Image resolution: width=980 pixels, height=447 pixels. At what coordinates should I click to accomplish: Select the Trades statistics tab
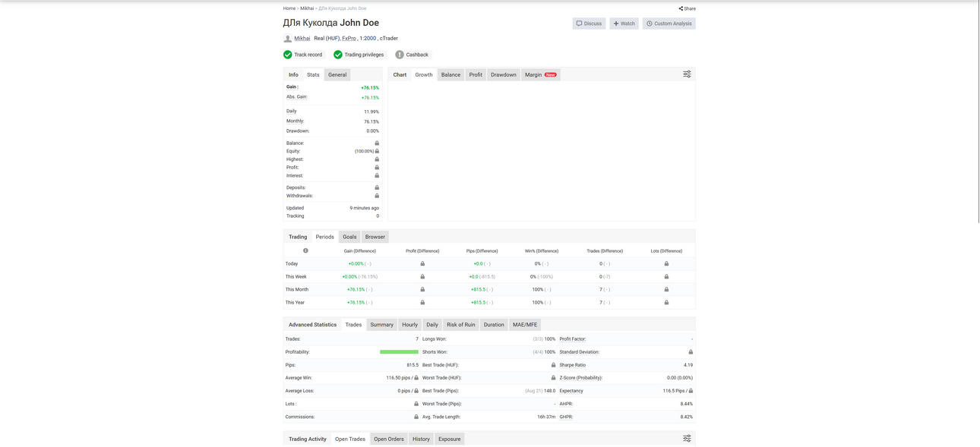(353, 325)
